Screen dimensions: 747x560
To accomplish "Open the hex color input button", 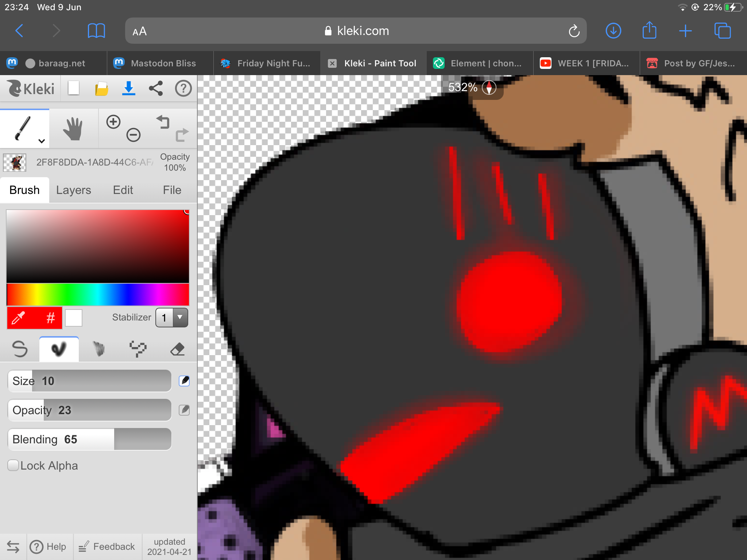I will pos(50,318).
